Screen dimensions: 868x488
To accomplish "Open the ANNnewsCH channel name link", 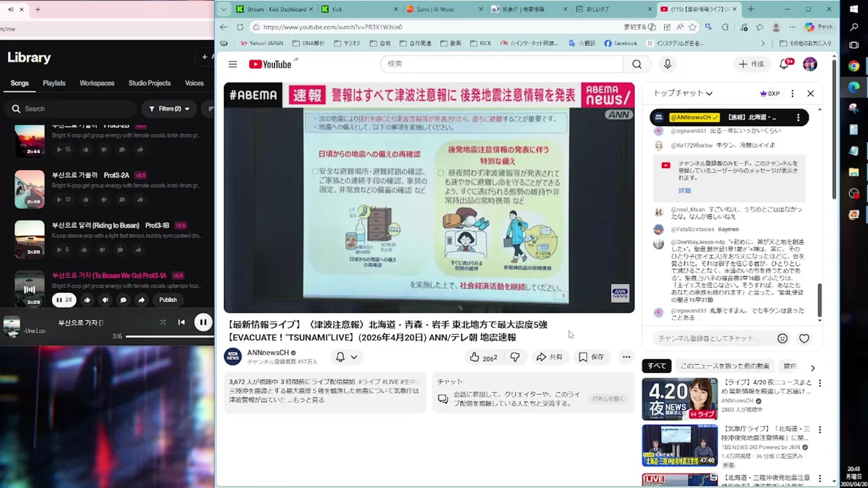I will tap(268, 352).
